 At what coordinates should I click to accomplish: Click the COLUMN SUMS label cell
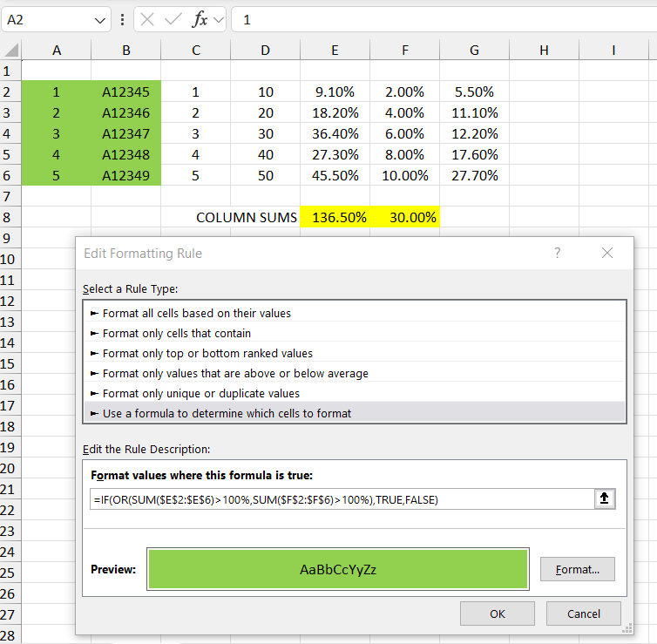(x=247, y=217)
